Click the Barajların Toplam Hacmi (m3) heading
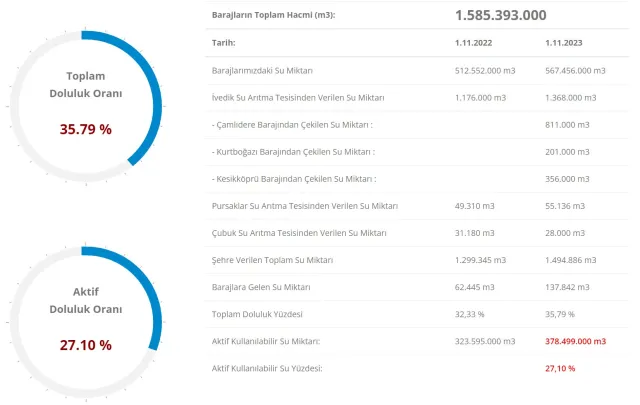This screenshot has height=405, width=640. [273, 16]
